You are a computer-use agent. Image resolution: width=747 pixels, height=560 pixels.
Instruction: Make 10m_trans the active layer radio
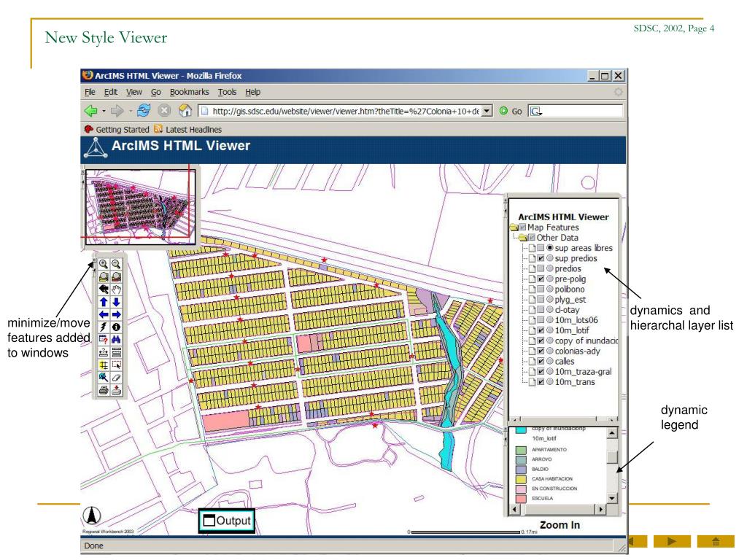click(550, 382)
